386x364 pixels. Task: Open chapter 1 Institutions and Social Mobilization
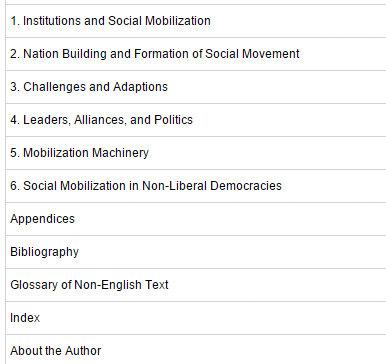(x=110, y=21)
